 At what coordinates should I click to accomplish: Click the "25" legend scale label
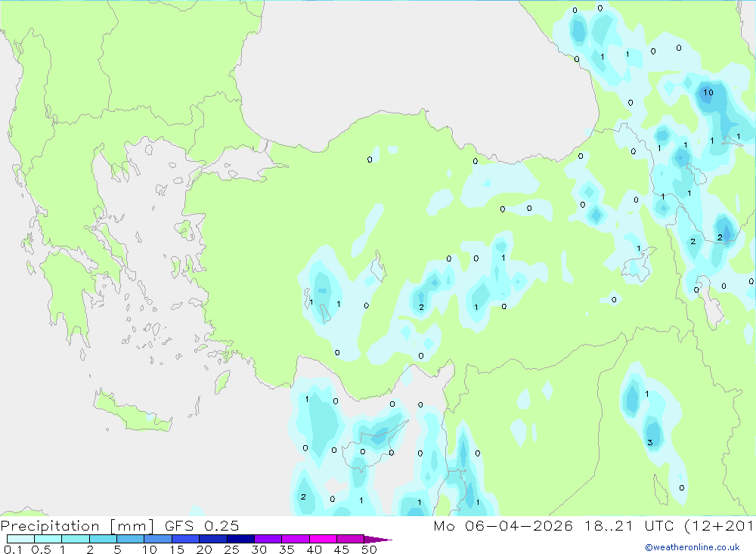point(232,549)
